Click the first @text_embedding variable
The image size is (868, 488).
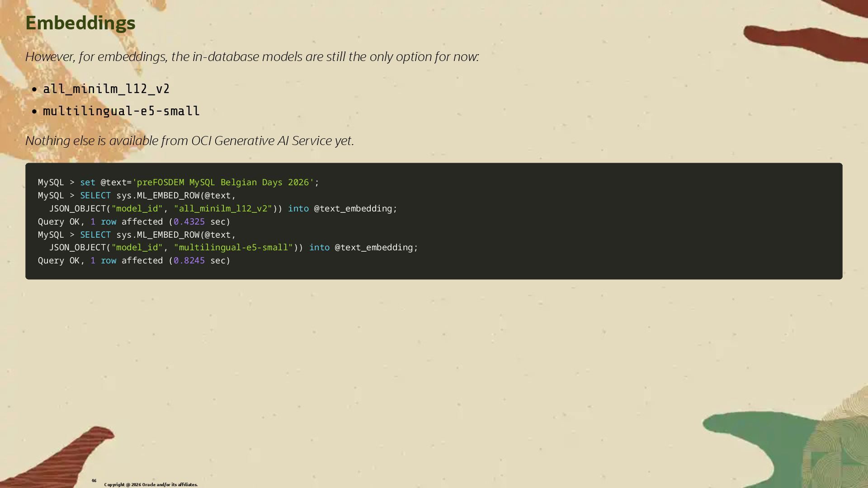tap(353, 209)
